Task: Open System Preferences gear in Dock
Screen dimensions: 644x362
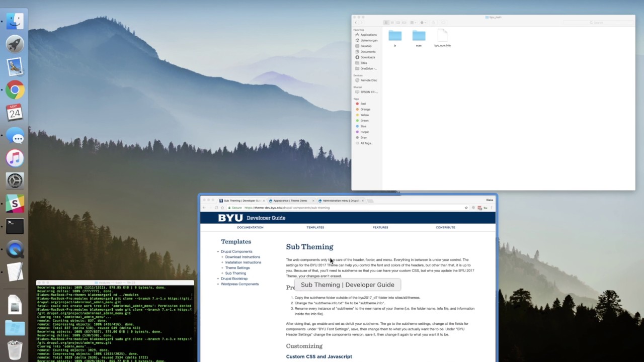Action: 15,181
